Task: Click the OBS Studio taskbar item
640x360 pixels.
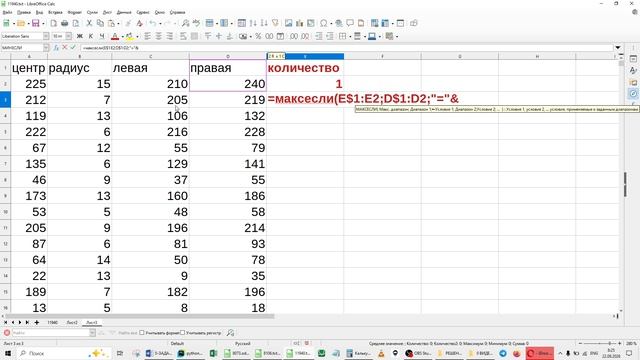Action: point(418,353)
